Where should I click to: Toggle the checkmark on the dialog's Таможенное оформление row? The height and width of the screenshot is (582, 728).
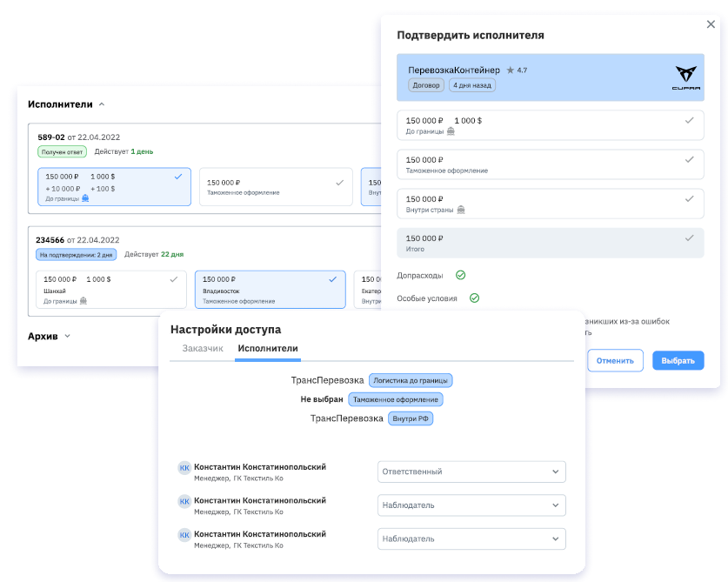(x=690, y=160)
